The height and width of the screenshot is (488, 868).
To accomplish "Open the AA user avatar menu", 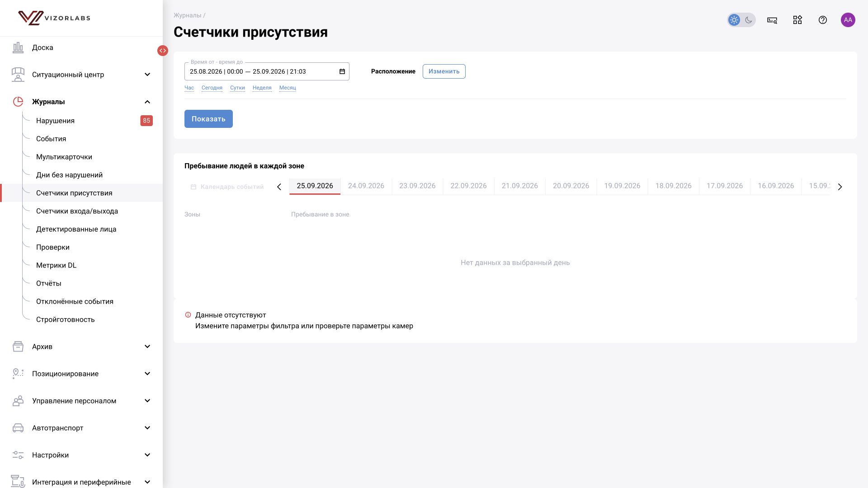I will pos(848,20).
